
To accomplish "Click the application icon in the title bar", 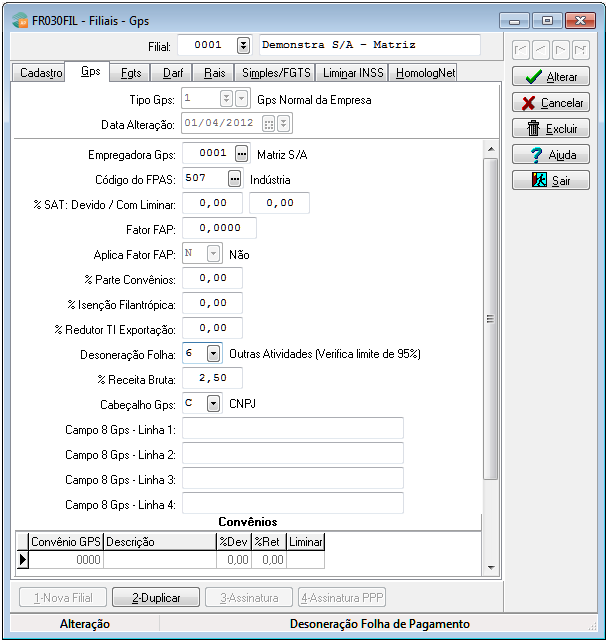I will 20,20.
